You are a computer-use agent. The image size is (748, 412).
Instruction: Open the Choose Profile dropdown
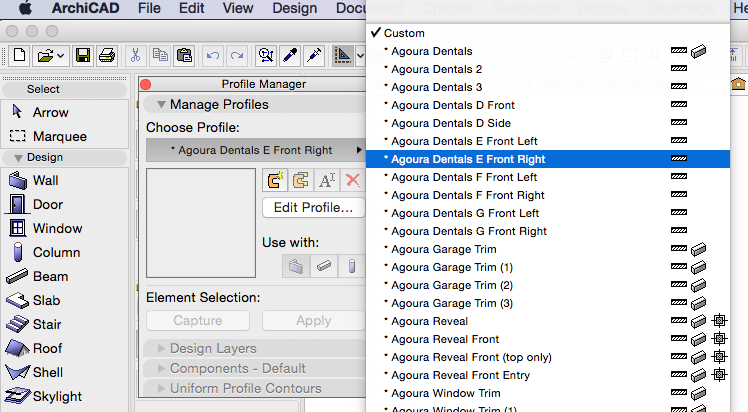click(x=254, y=150)
